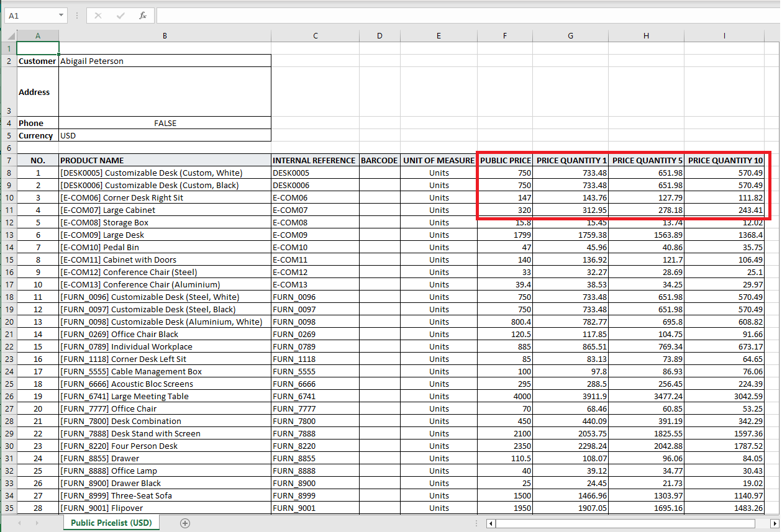This screenshot has height=532, width=782.
Task: Select the cell containing Abigail Peterson
Action: 165,61
